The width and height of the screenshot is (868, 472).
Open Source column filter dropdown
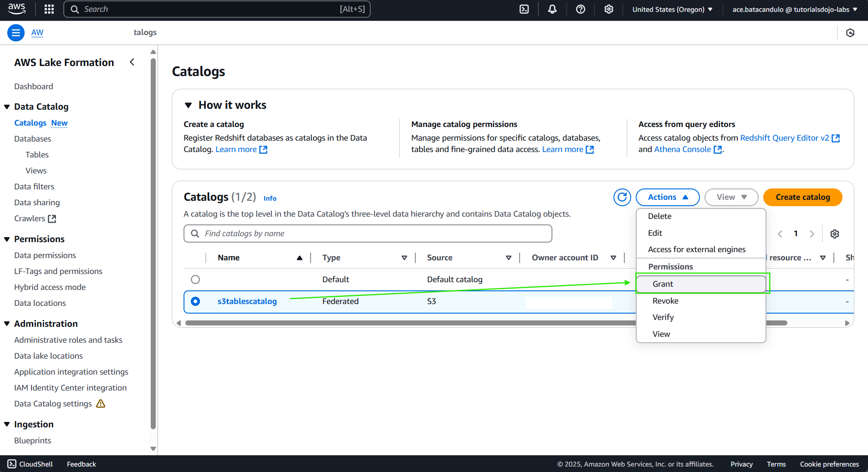[x=509, y=258]
